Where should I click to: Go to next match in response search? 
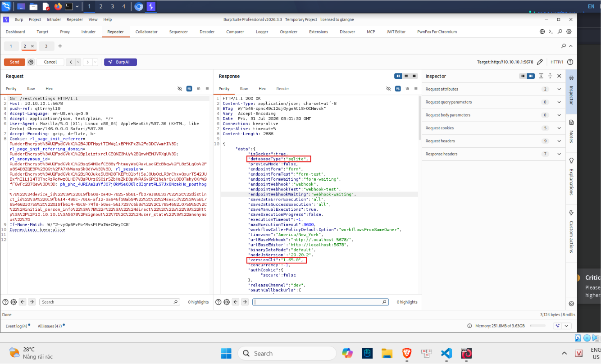(x=245, y=302)
